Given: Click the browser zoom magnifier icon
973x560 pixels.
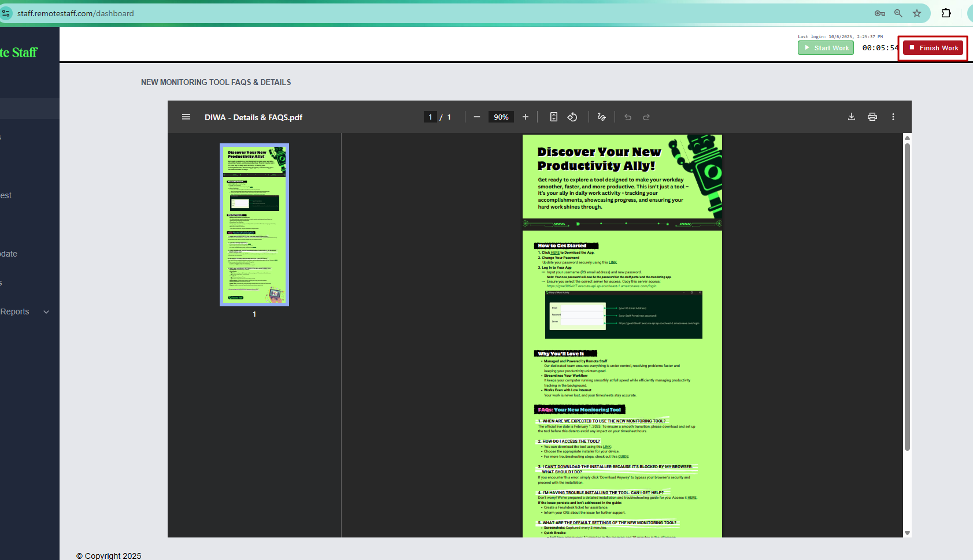Looking at the screenshot, I should [898, 13].
